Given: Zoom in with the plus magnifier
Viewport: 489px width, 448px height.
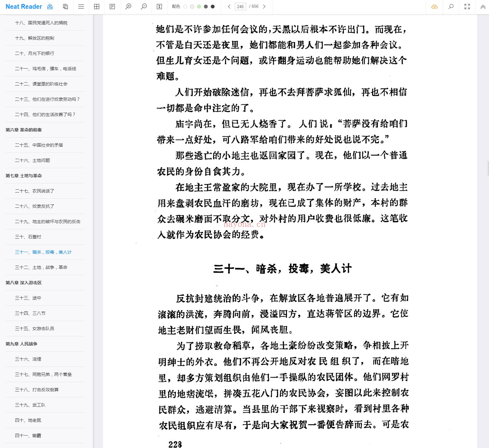Looking at the screenshot, I should tap(128, 7).
